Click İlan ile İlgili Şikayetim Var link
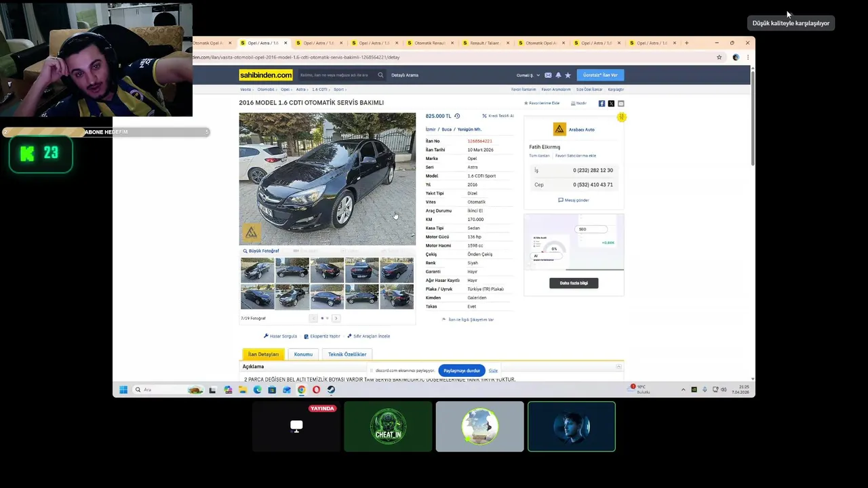This screenshot has width=868, height=488. tap(468, 319)
